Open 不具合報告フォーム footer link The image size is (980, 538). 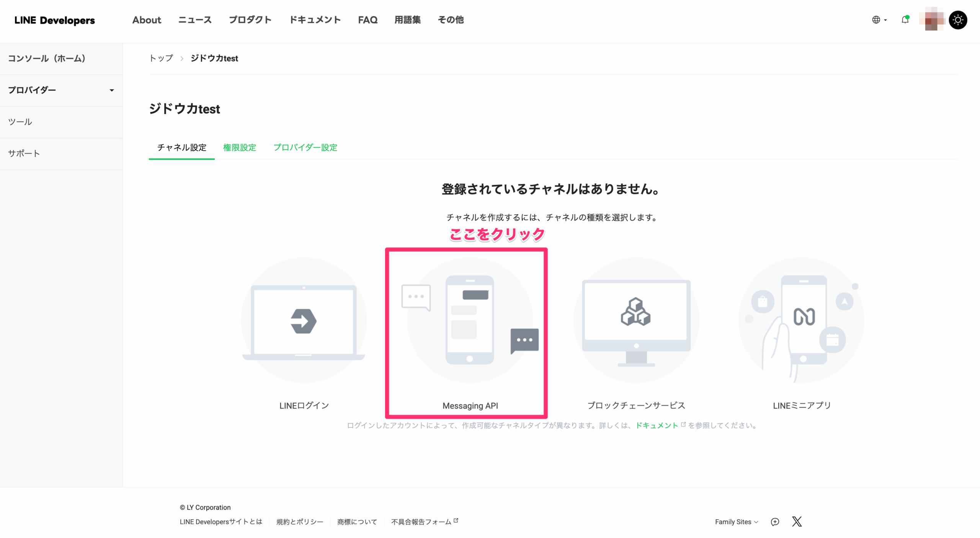pos(425,522)
